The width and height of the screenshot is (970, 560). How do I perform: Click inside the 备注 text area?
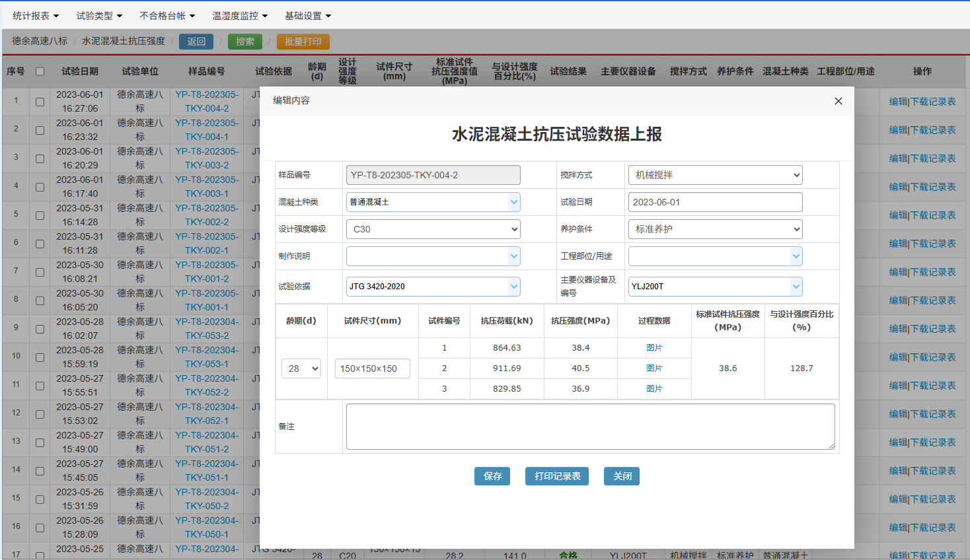point(590,427)
